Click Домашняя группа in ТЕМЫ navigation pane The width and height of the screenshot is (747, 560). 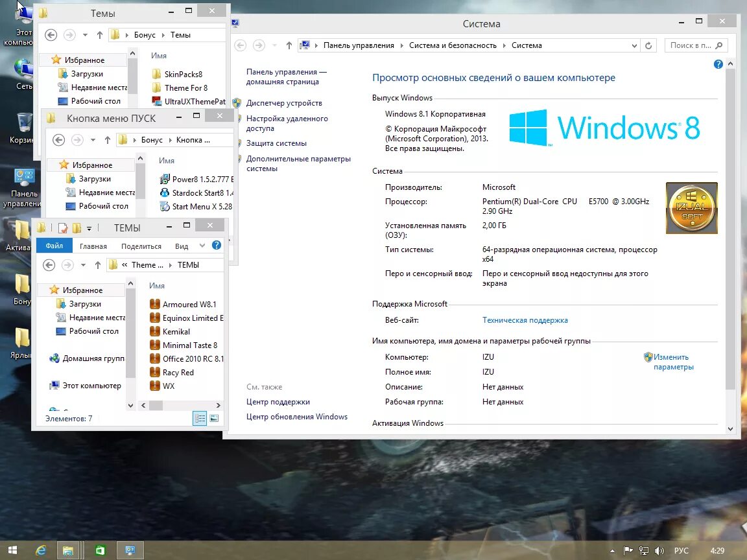click(87, 358)
